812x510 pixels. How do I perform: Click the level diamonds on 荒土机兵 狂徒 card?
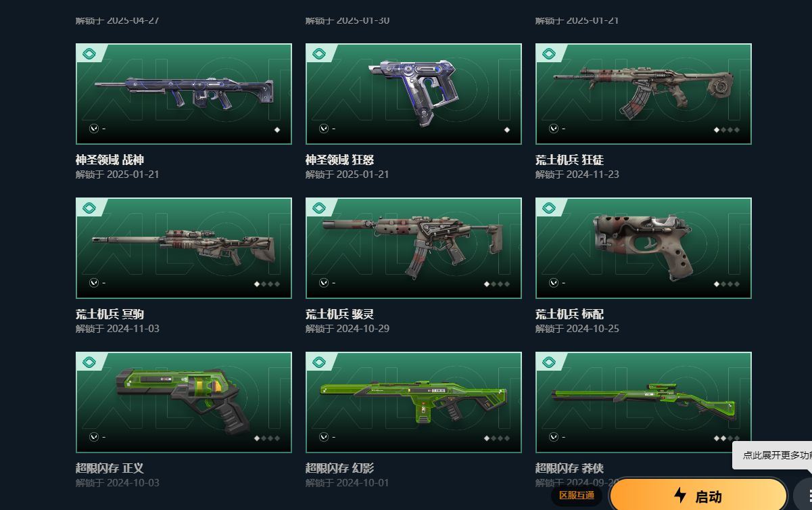(x=727, y=130)
